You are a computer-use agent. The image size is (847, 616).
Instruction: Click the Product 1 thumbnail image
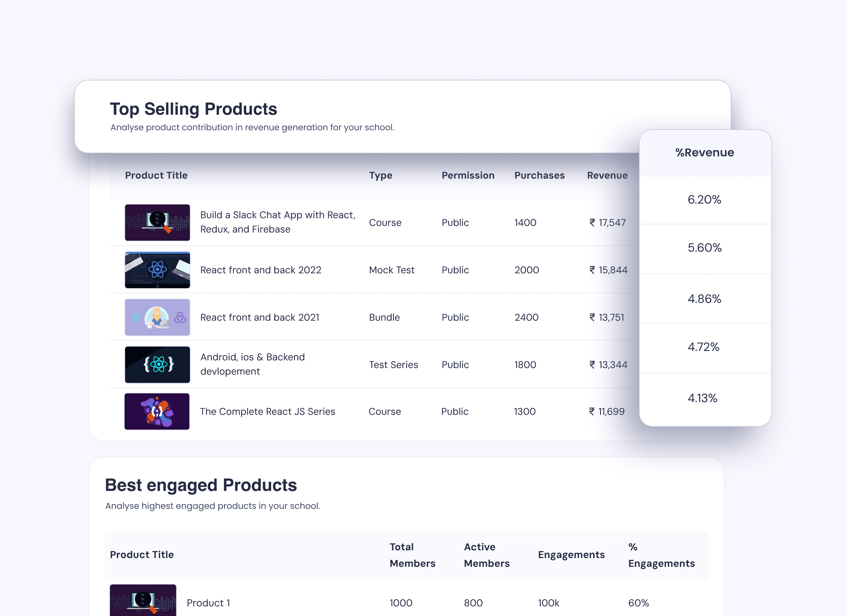[143, 600]
